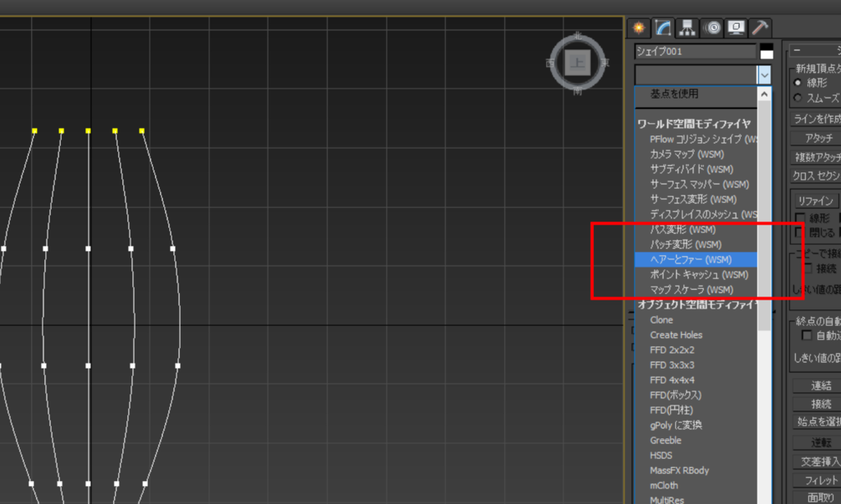Click the クロス セクション button

coord(816,176)
